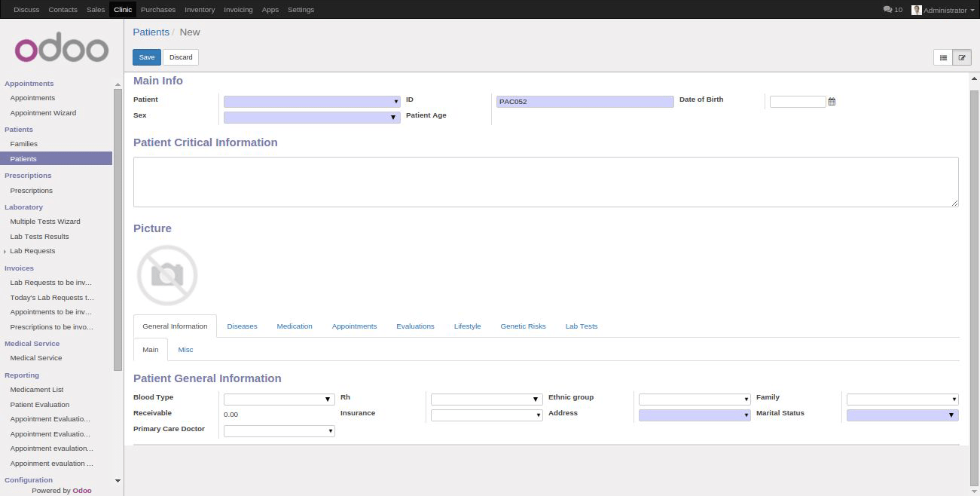980x496 pixels.
Task: Switch to the Lifestyle tab
Action: (x=467, y=326)
